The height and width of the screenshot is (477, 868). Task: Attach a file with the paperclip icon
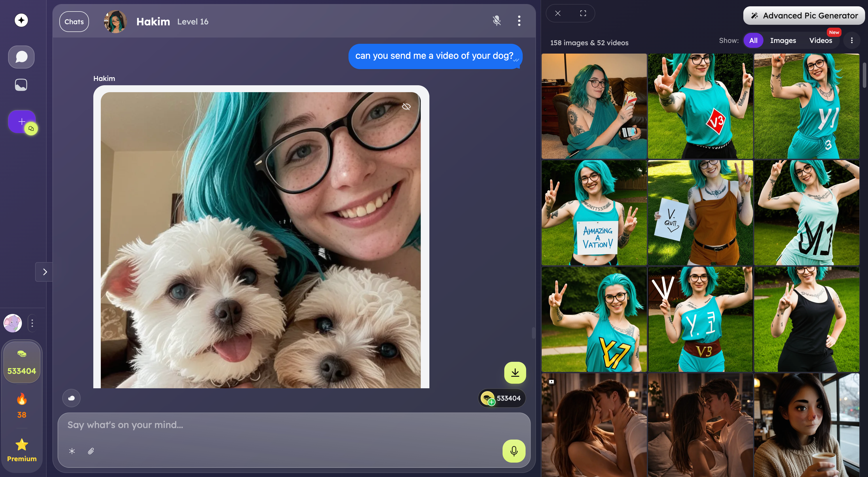(x=91, y=451)
